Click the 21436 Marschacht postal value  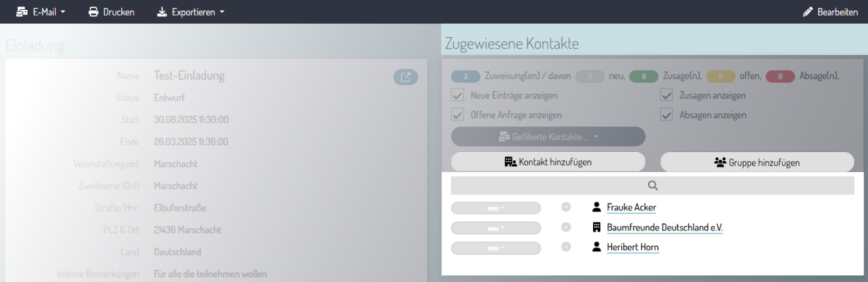(x=187, y=230)
